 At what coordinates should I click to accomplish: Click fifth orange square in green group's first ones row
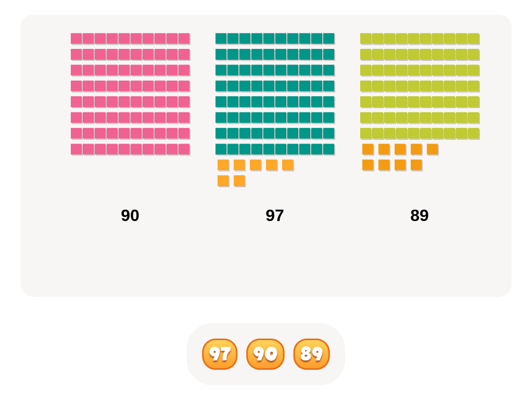432,149
